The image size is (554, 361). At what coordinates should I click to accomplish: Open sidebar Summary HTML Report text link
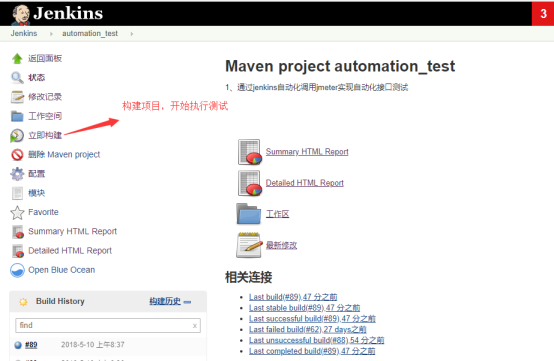(72, 231)
